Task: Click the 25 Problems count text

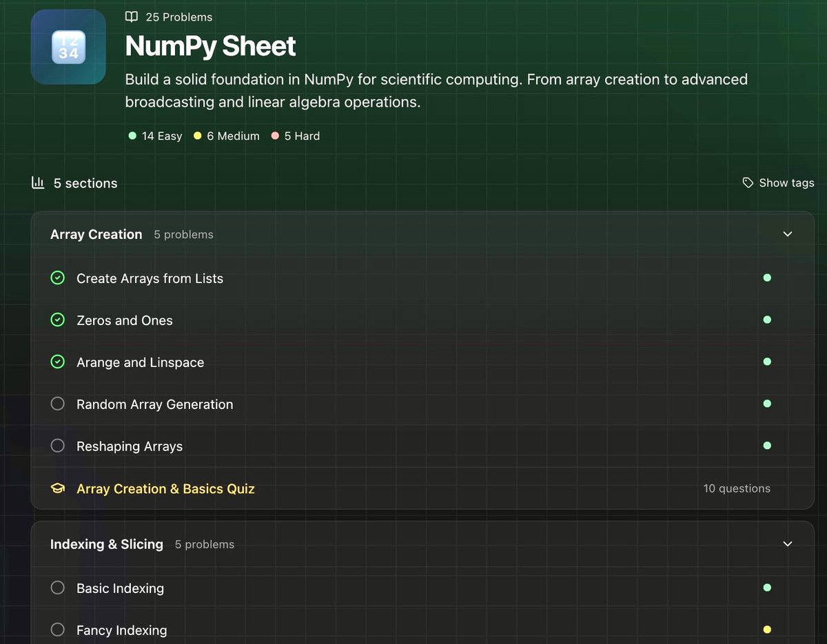Action: click(x=179, y=17)
